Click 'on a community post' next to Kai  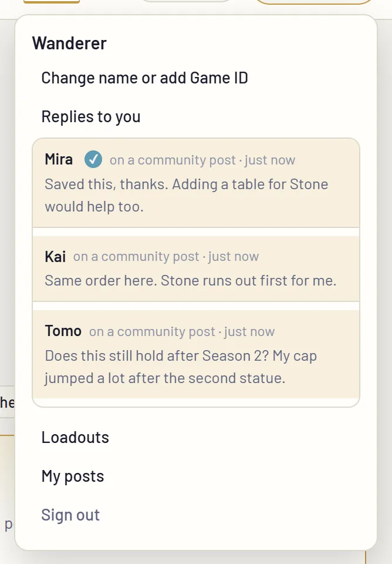click(136, 257)
